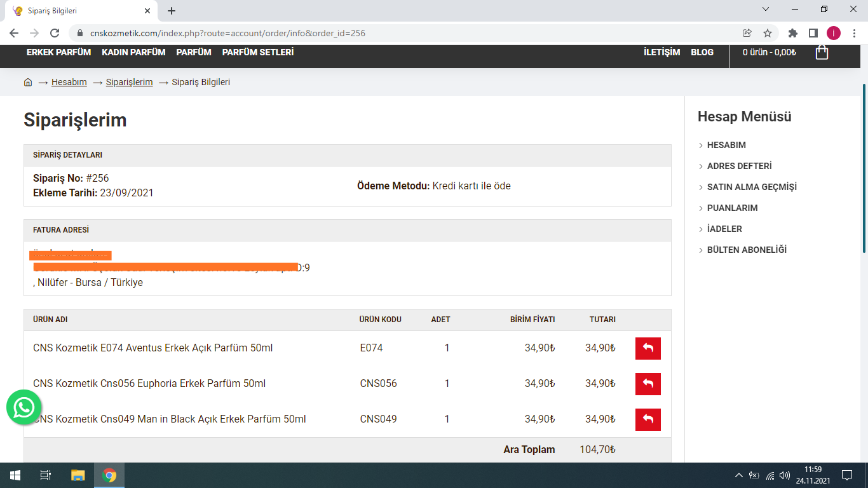Open File Explorer from the taskbar
The width and height of the screenshot is (868, 488).
(x=78, y=475)
